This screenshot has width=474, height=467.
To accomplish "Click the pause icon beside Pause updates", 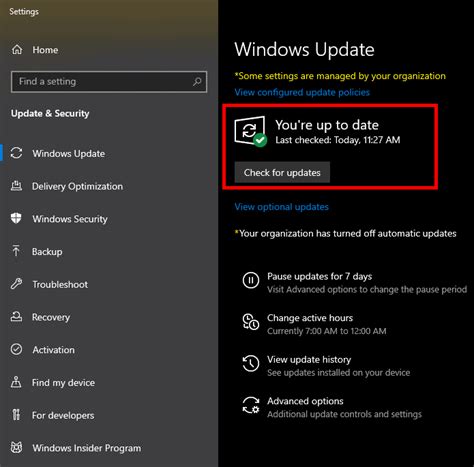I will coord(251,280).
